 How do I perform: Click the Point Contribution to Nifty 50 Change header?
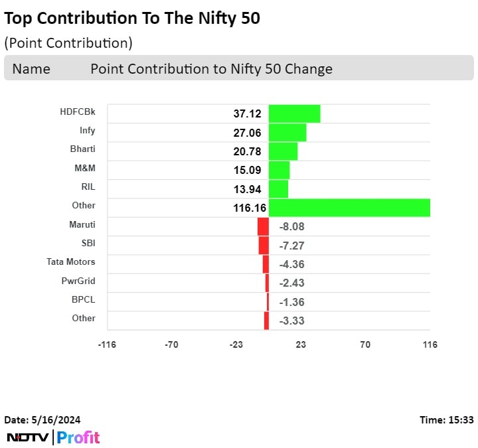[x=211, y=68]
